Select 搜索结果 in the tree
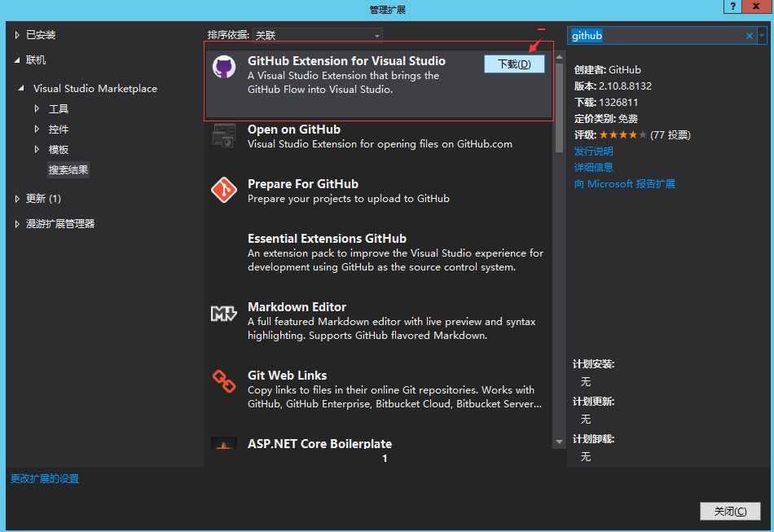This screenshot has height=532, width=774. (68, 169)
